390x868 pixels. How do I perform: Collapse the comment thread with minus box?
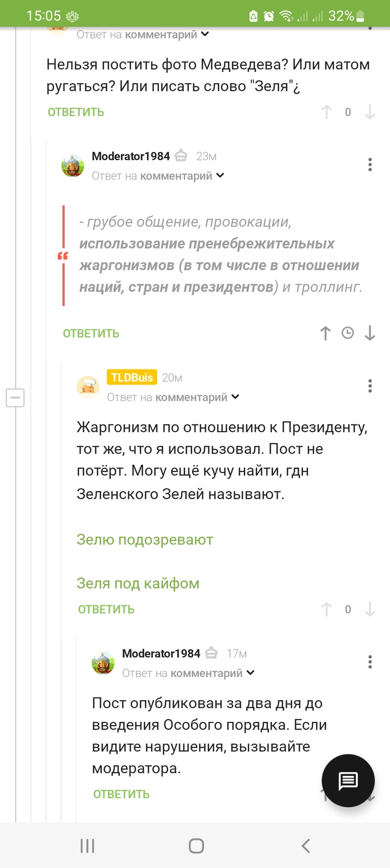click(x=15, y=398)
